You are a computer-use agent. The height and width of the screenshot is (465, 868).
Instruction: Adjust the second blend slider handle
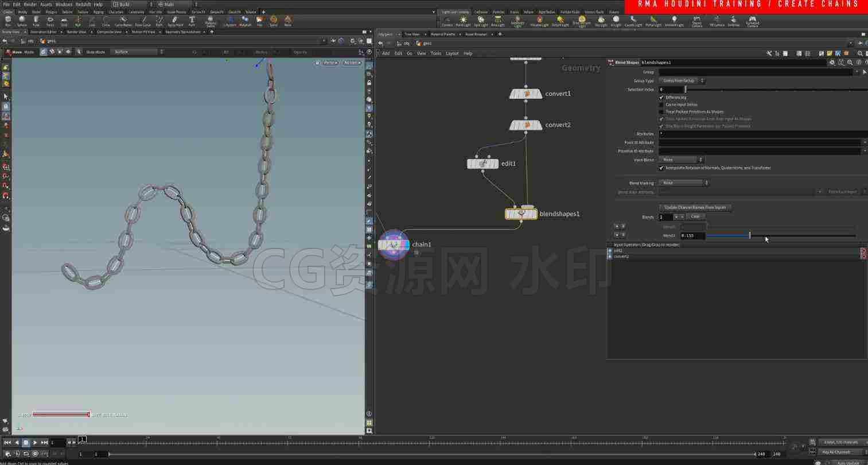pyautogui.click(x=750, y=235)
